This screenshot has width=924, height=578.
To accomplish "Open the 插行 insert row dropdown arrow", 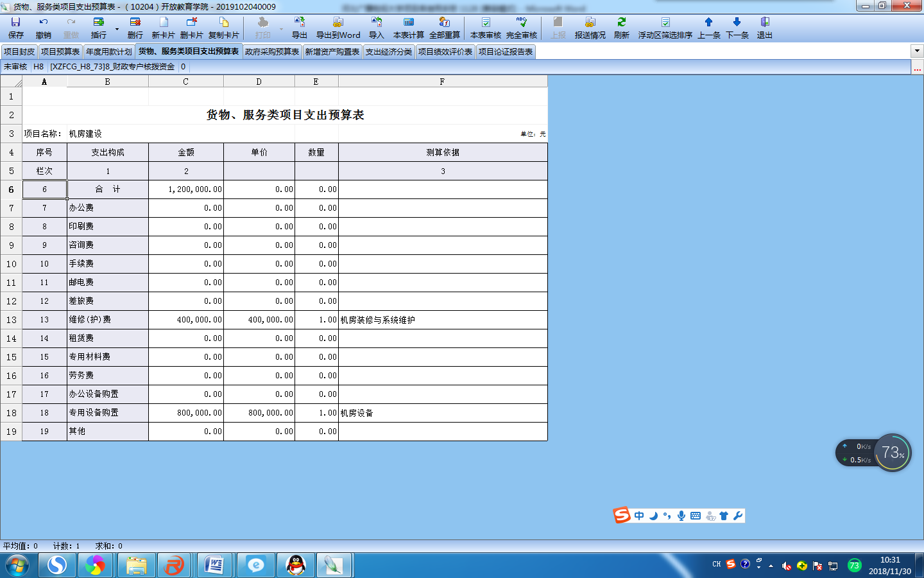I will [x=117, y=29].
